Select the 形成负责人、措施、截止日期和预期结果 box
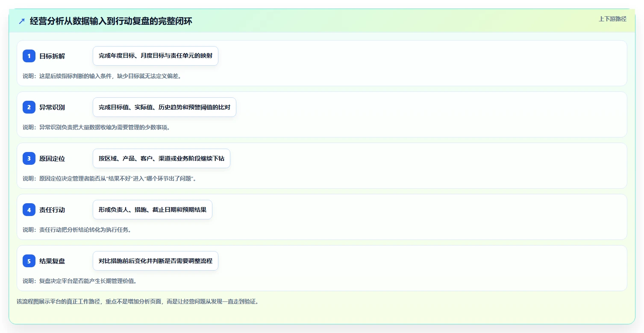 pyautogui.click(x=153, y=210)
